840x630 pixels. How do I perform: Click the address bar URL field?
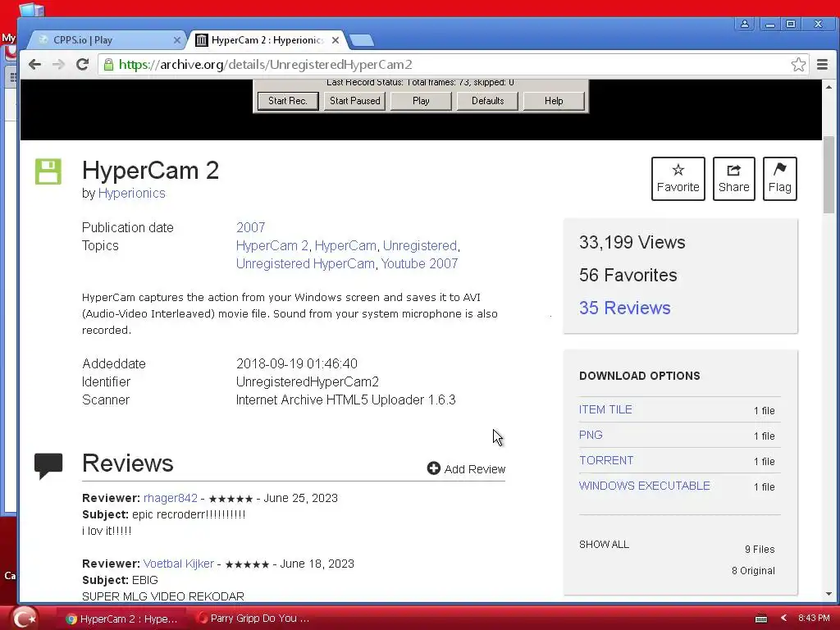pos(452,65)
